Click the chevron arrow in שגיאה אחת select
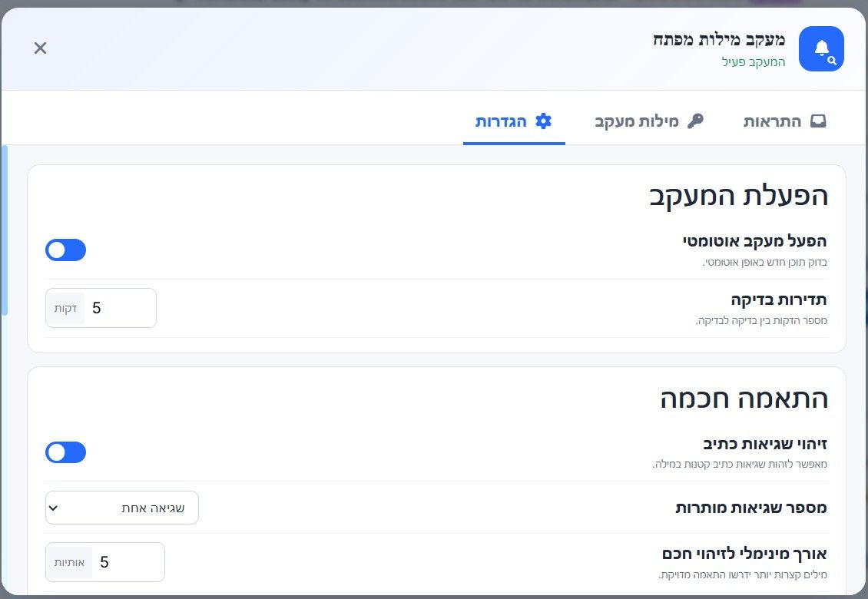The image size is (868, 599). pos(53,508)
